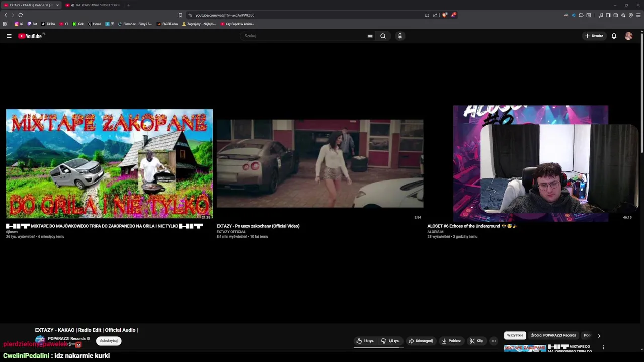Click the page vertical scrollbar
644x362 pixels.
click(642, 93)
